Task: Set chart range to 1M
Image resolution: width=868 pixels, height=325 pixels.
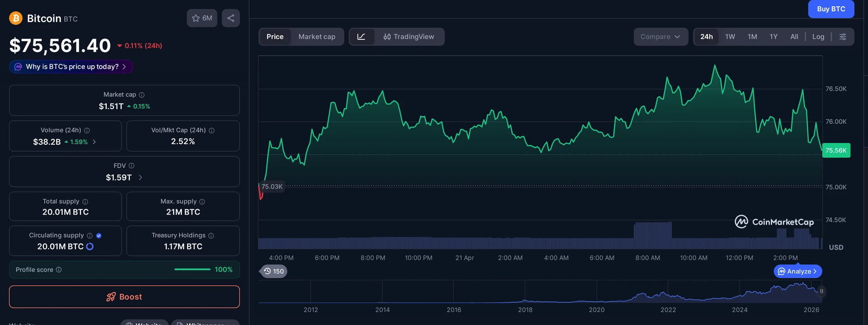Action: [x=752, y=37]
